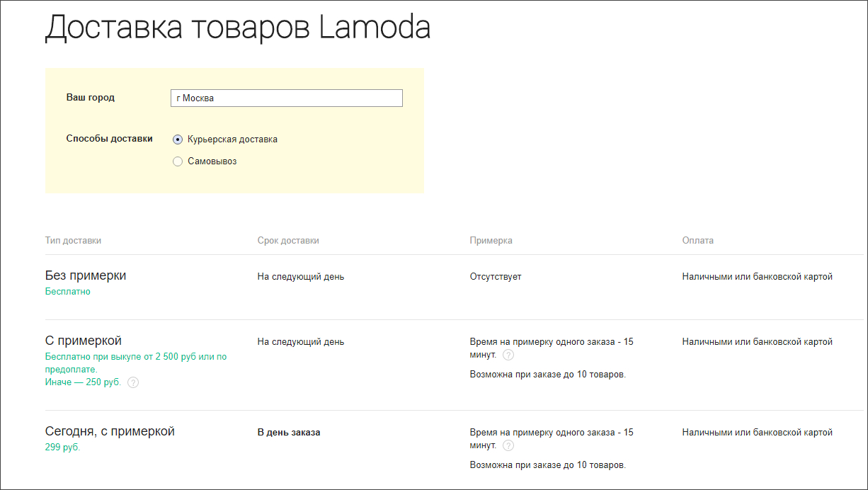The width and height of the screenshot is (868, 490).
Task: Click the city input field with 'г Москва'
Action: click(x=287, y=98)
